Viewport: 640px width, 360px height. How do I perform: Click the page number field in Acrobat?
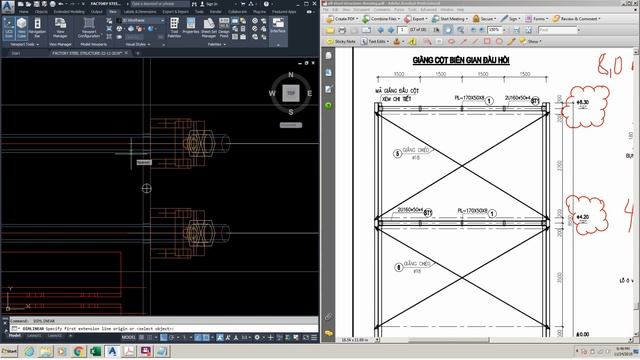click(x=402, y=30)
